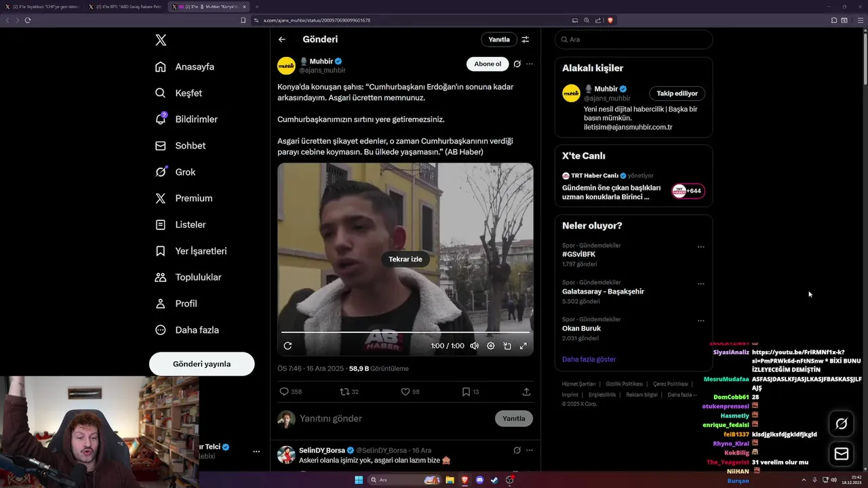Open Muhbir profile avatar on post
Screen dimensions: 868x488
[286, 66]
